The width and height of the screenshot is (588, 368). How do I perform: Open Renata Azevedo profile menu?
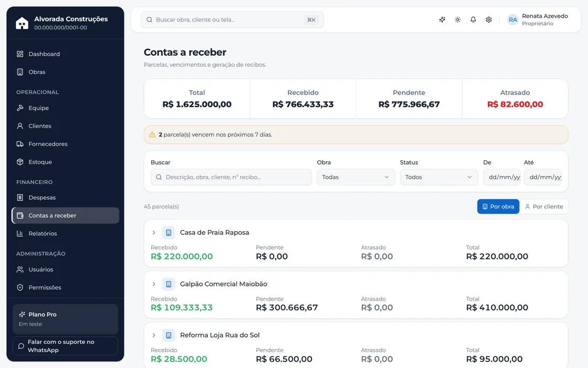[538, 19]
